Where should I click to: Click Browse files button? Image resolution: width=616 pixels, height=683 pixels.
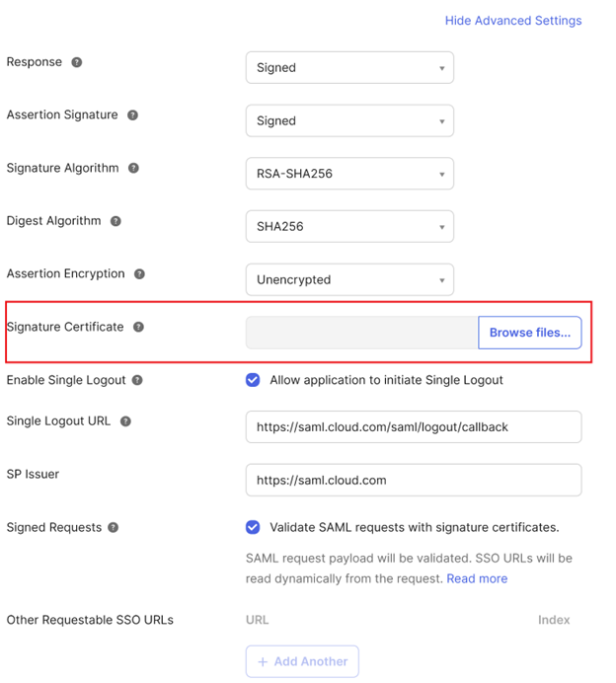[530, 334]
